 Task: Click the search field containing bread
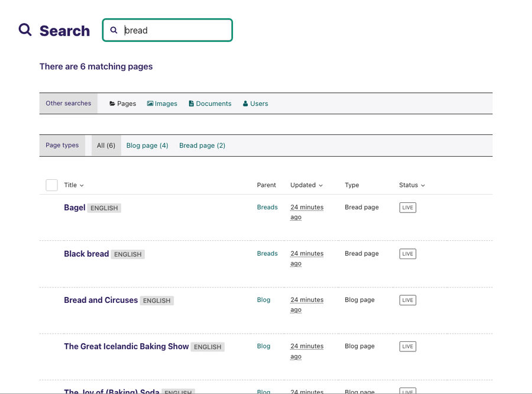pos(168,30)
